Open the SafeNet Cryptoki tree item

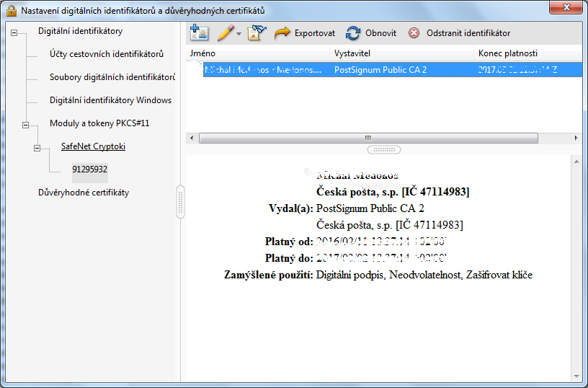(93, 146)
